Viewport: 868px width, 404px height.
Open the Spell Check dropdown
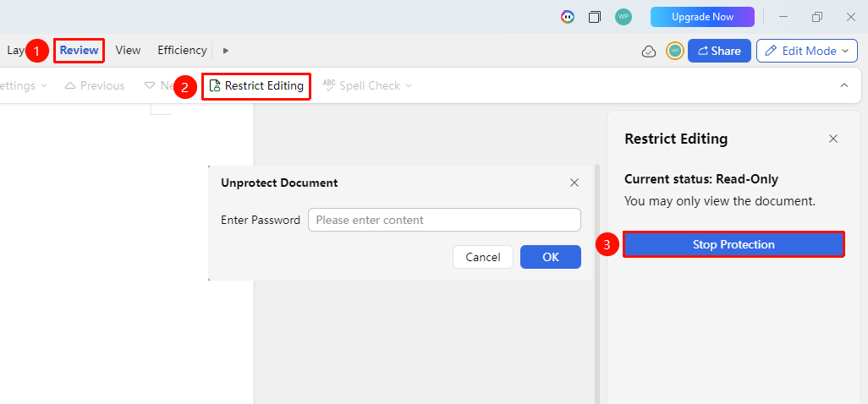pyautogui.click(x=367, y=85)
